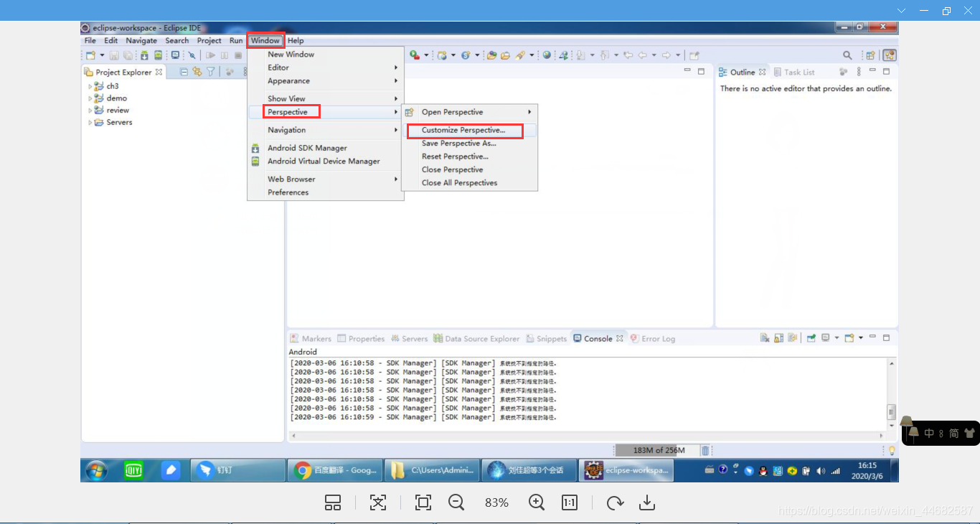Screen dimensions: 980x524
Task: Open the Android SDK Manager toolbar icon
Action: click(144, 55)
